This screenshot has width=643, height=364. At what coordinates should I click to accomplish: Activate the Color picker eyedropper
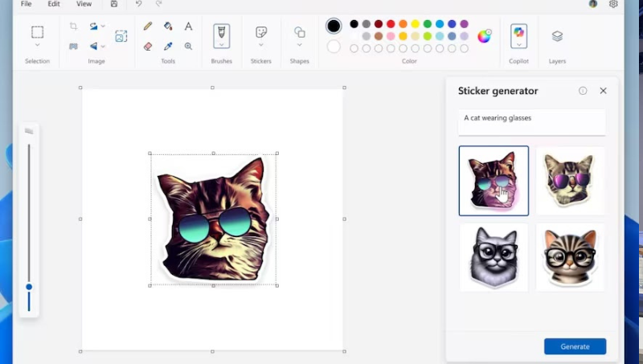[168, 47]
